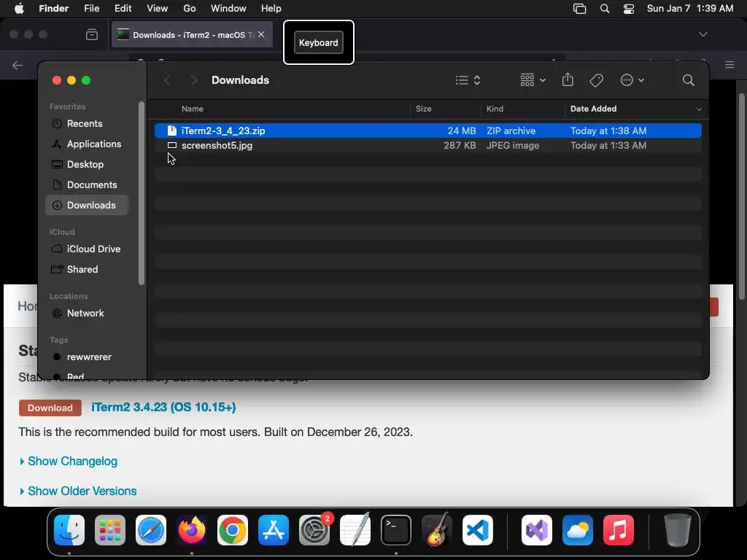Image resolution: width=747 pixels, height=560 pixels.
Task: Launch GarageBand from the Dock
Action: click(436, 530)
